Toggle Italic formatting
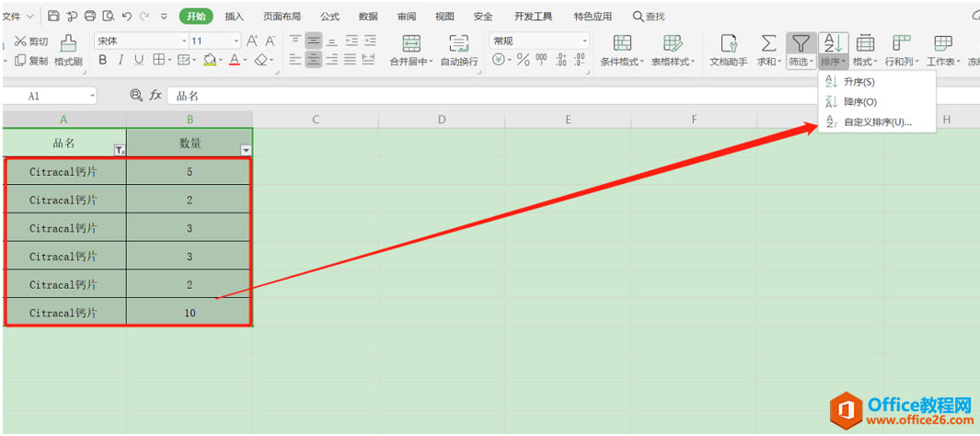980x436 pixels. point(121,60)
